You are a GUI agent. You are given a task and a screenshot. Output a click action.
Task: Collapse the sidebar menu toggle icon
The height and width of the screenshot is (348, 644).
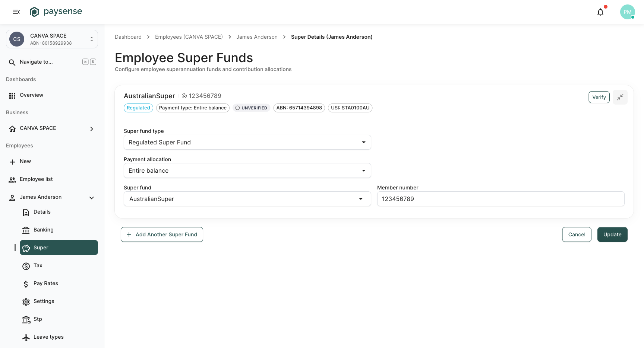coord(16,12)
